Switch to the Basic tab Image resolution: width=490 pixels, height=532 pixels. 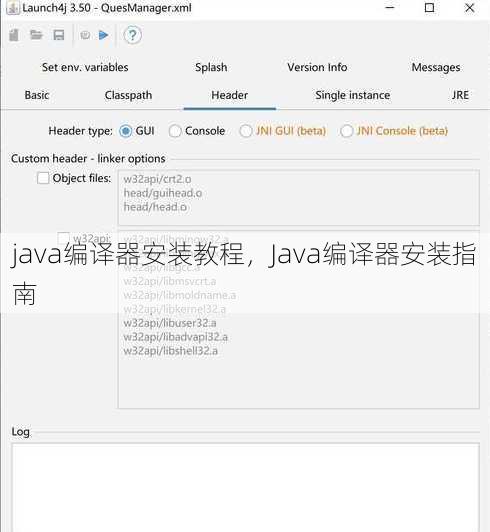point(37,95)
